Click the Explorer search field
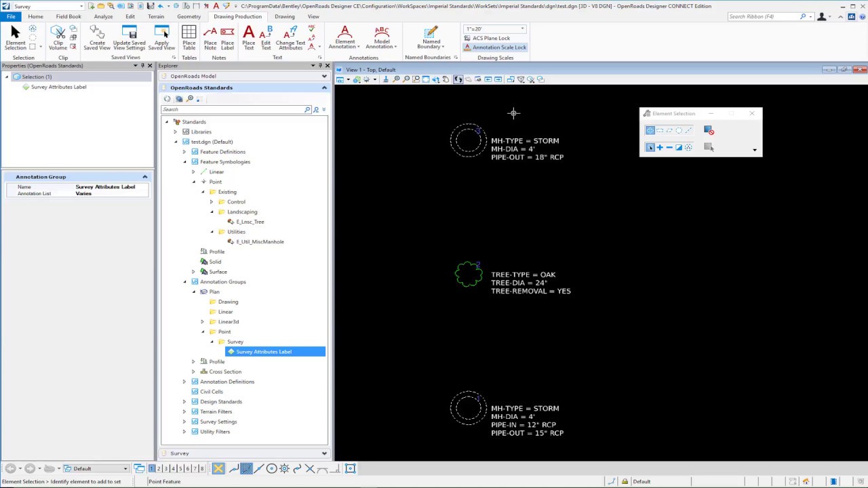This screenshot has width=868, height=488. point(233,109)
